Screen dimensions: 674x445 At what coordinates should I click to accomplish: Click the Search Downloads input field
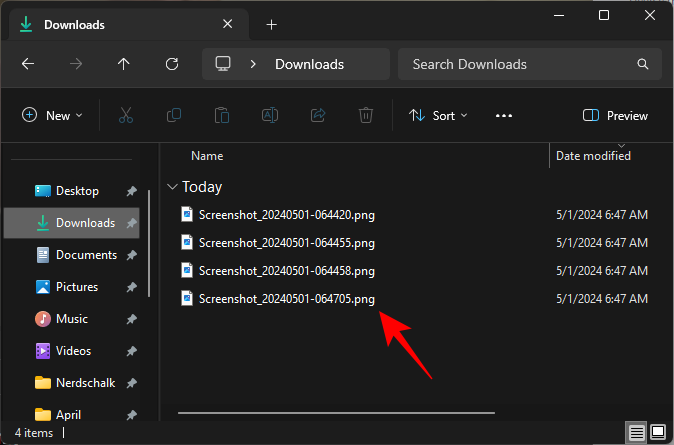[x=520, y=64]
